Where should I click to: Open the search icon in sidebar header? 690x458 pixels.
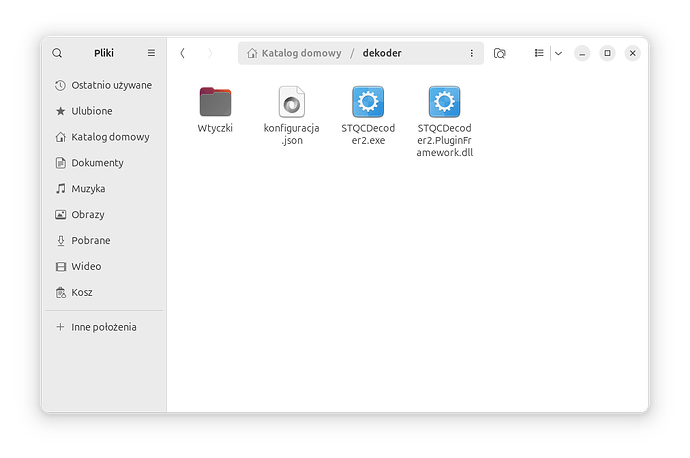57,53
